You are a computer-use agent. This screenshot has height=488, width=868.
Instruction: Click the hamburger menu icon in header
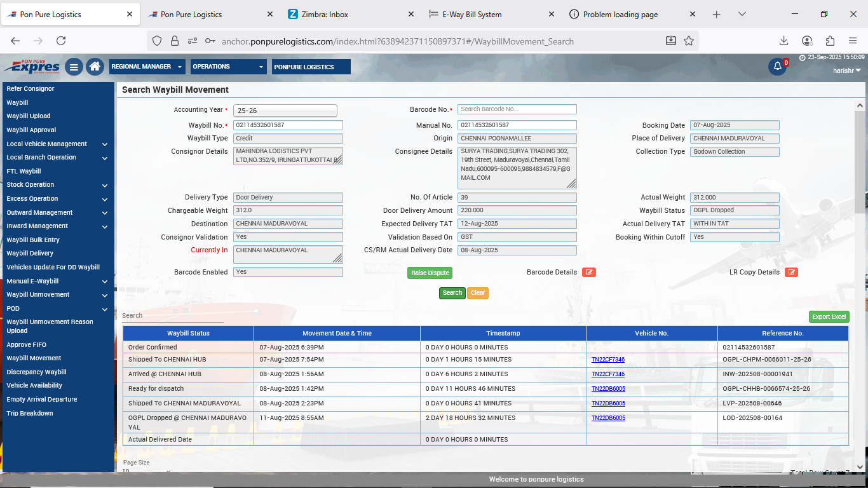point(74,67)
